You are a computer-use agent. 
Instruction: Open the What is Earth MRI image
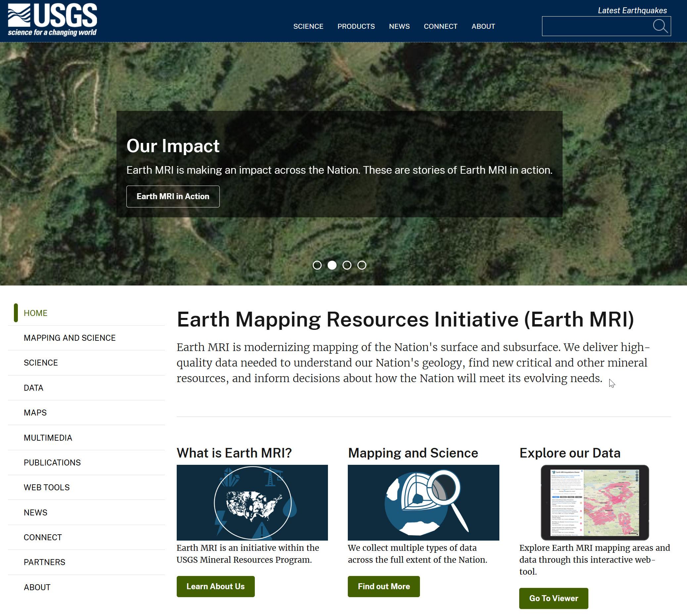pyautogui.click(x=252, y=502)
